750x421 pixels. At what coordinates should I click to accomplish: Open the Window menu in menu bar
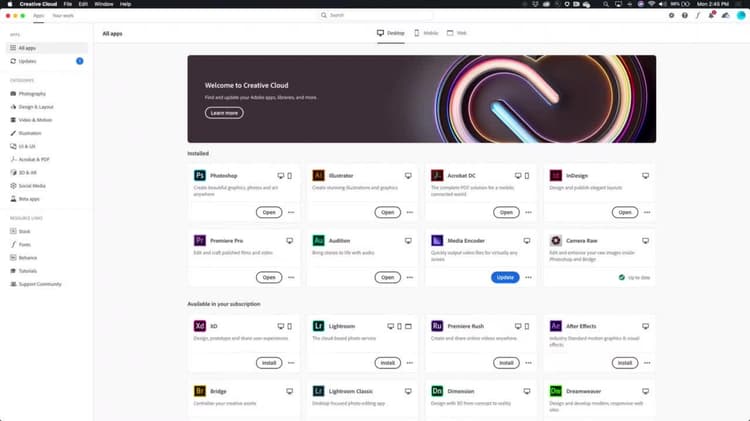(x=104, y=4)
